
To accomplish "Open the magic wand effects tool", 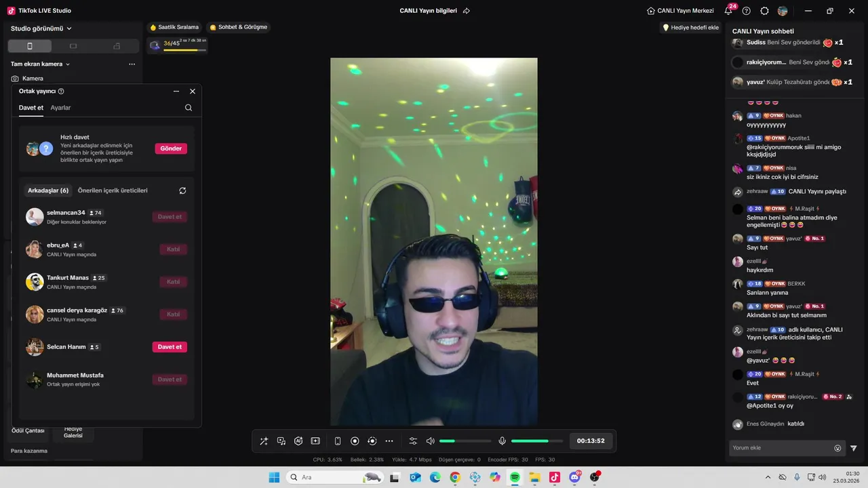I will (x=264, y=441).
